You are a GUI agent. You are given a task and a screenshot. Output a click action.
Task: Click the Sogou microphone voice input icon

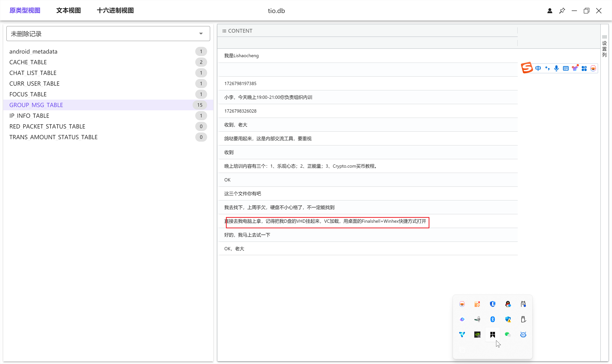556,68
